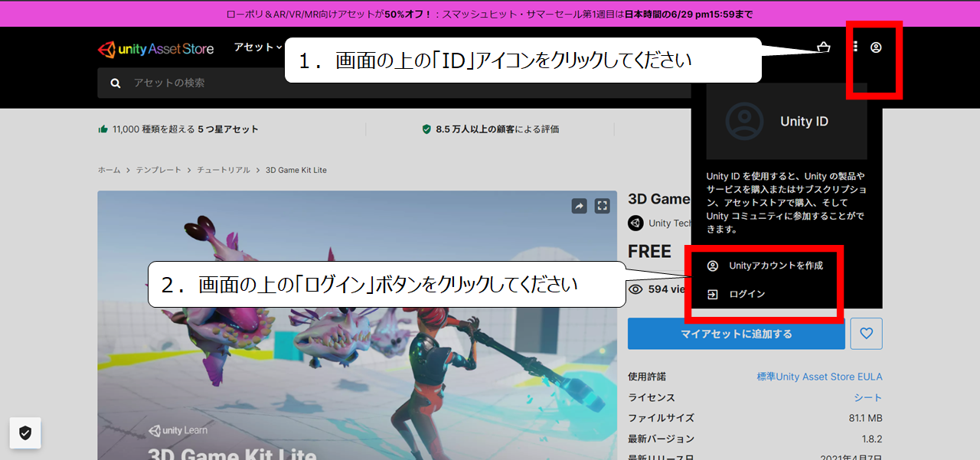Viewport: 980px width, 460px height.
Task: Open the 標準Unity Asset Store EULA link
Action: point(819,377)
